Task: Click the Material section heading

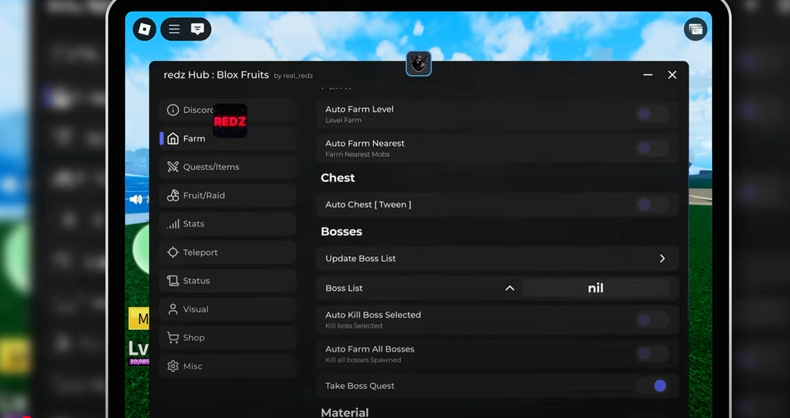Action: point(345,412)
